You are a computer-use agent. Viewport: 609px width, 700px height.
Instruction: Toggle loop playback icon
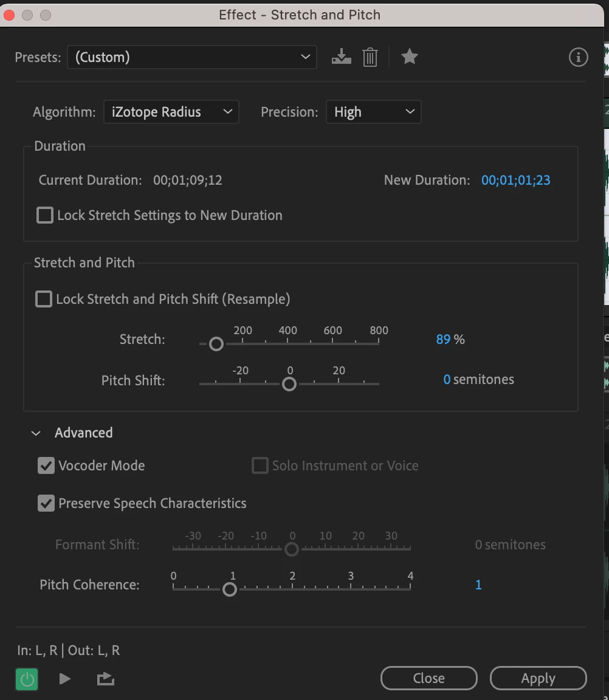(x=106, y=679)
